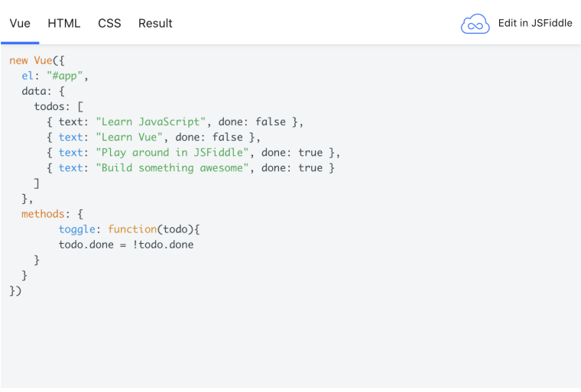The width and height of the screenshot is (581, 392).
Task: Click the "new" keyword in the code
Action: coord(18,60)
